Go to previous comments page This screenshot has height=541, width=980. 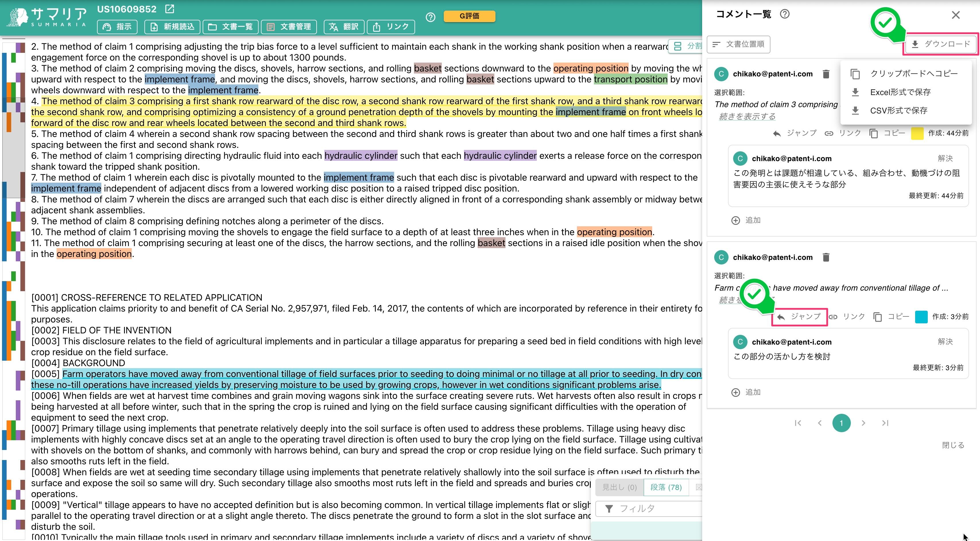point(820,423)
